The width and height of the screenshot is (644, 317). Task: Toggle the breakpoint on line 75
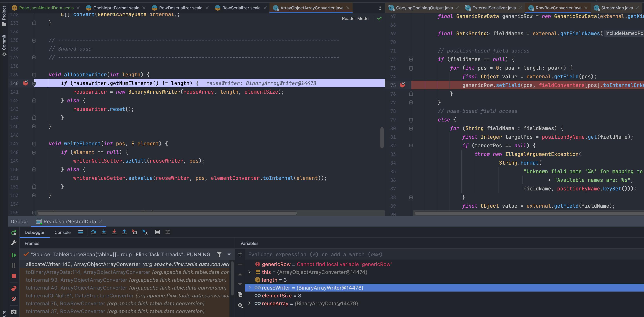click(402, 85)
